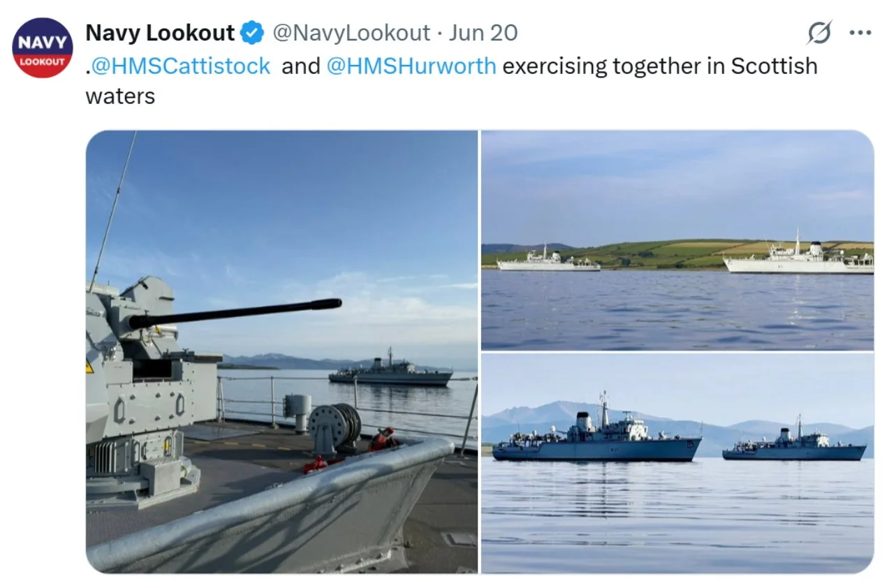The height and width of the screenshot is (588, 894).
Task: Click the blue verified badge
Action: tap(252, 33)
